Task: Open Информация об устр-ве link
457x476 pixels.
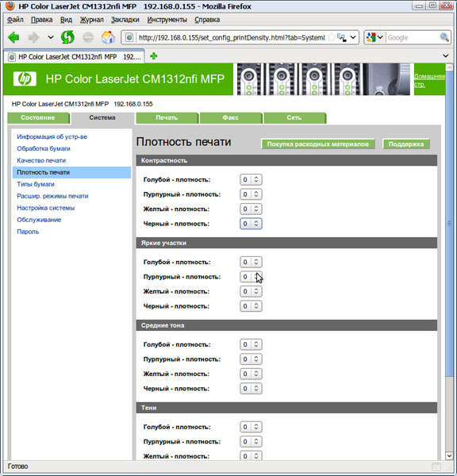Action: [52, 137]
